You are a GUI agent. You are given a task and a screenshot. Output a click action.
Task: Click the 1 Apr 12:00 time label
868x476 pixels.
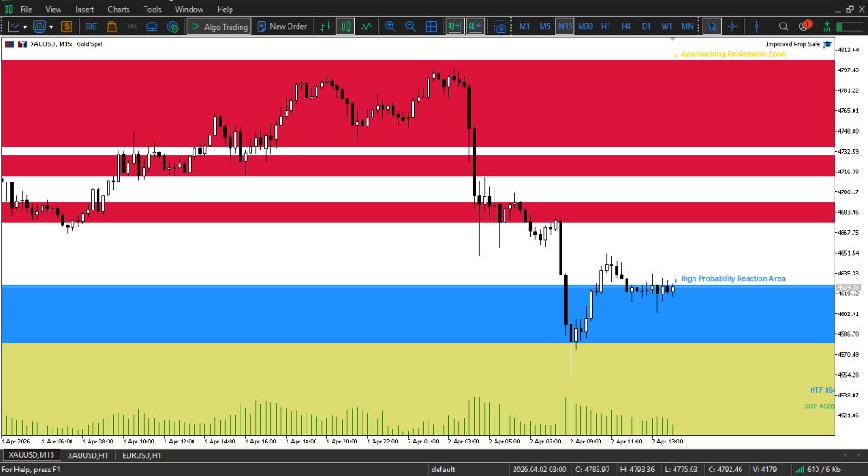click(x=179, y=441)
